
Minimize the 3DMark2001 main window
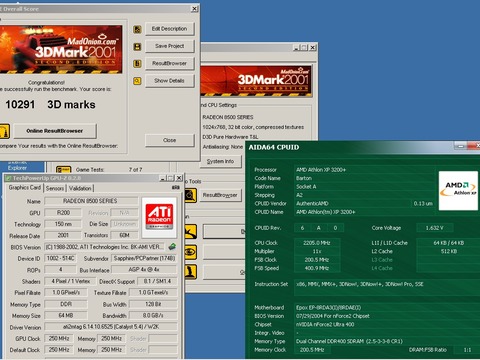click(x=296, y=48)
